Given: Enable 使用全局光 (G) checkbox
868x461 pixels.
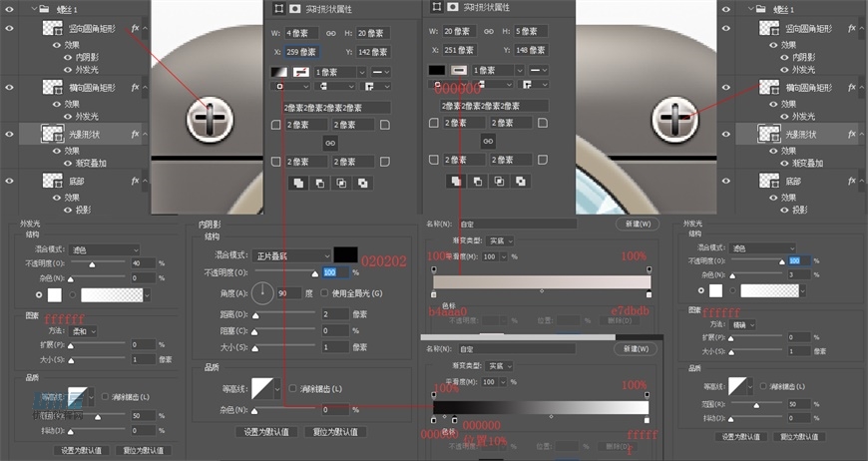Looking at the screenshot, I should pos(324,292).
